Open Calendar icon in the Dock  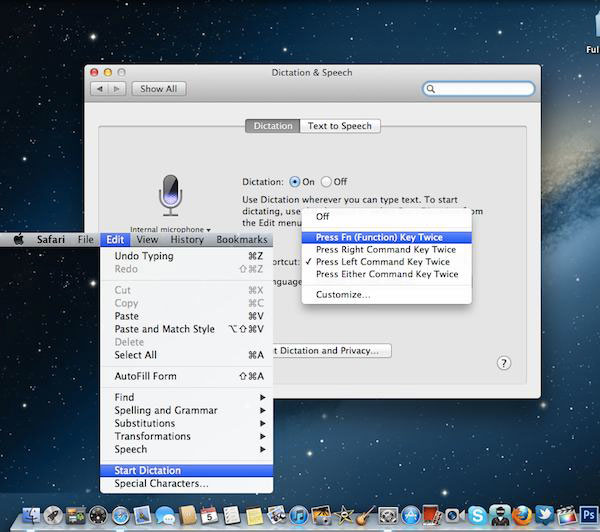point(209,515)
